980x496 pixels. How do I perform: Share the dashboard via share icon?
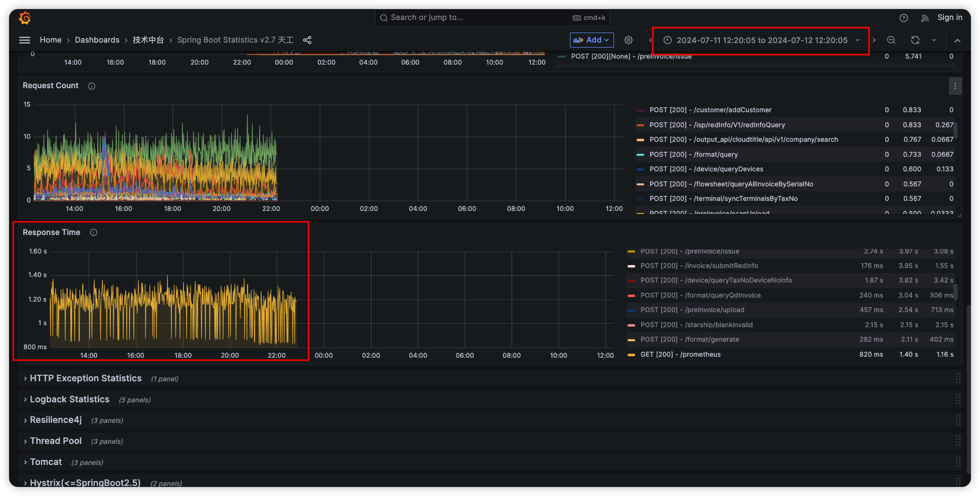307,40
